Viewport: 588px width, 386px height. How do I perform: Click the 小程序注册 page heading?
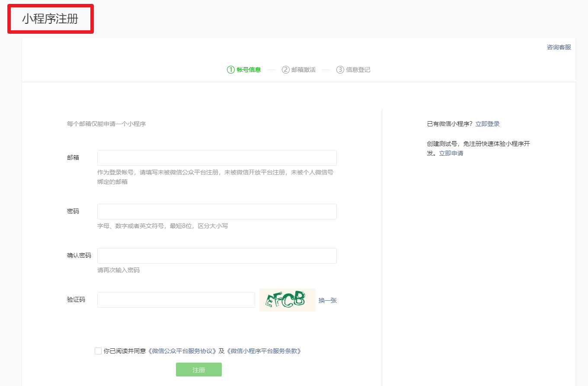50,19
